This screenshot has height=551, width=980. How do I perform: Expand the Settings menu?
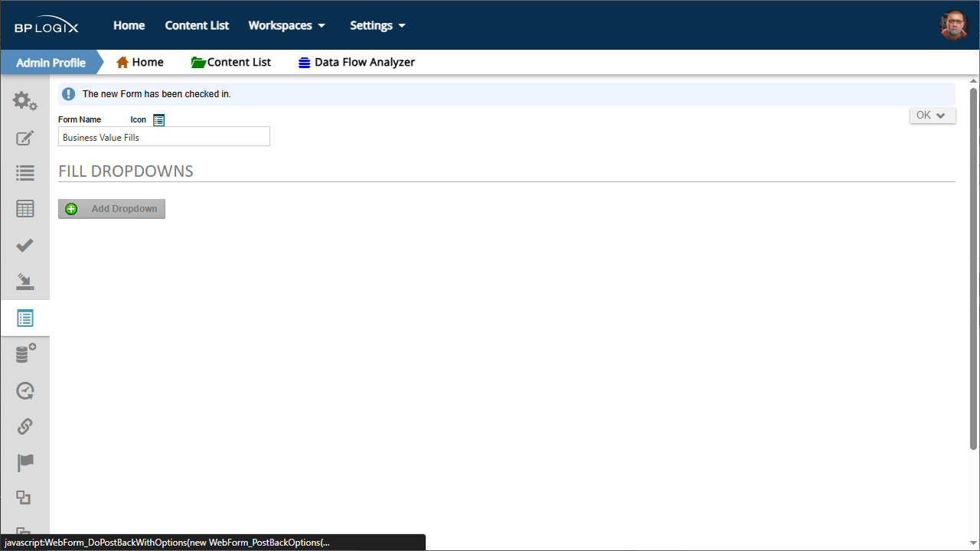(x=377, y=25)
